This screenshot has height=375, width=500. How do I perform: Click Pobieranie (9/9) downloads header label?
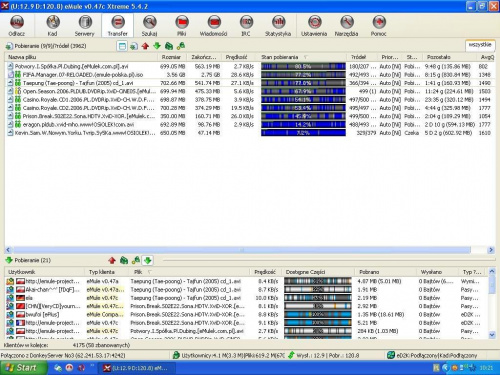pos(50,46)
